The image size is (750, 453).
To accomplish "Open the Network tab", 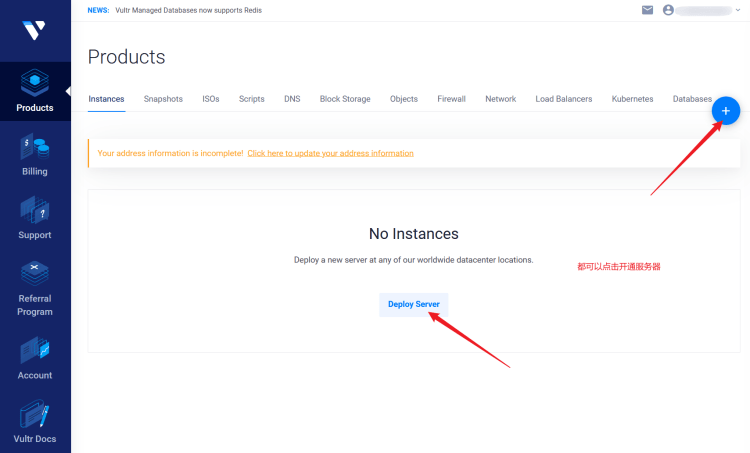I will [x=500, y=99].
